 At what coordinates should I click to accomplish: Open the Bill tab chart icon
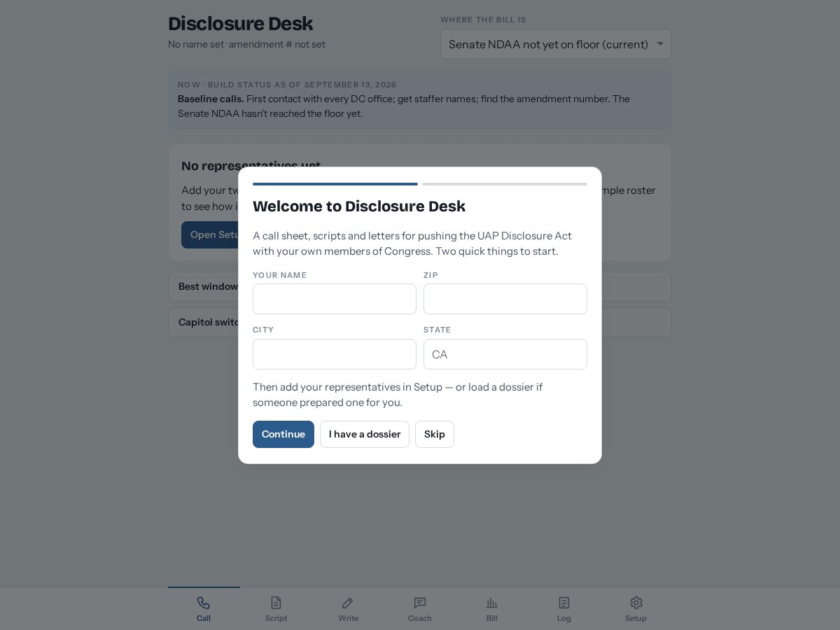[492, 603]
